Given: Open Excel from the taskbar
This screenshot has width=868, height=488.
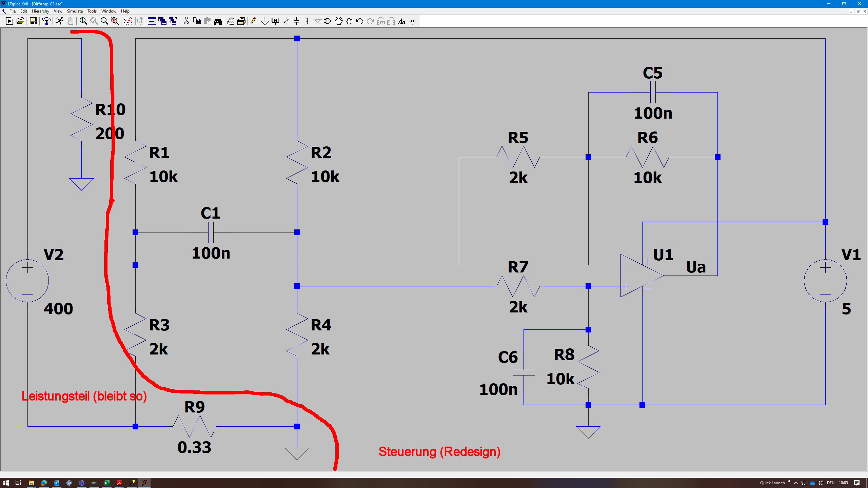Looking at the screenshot, I should coord(106,483).
